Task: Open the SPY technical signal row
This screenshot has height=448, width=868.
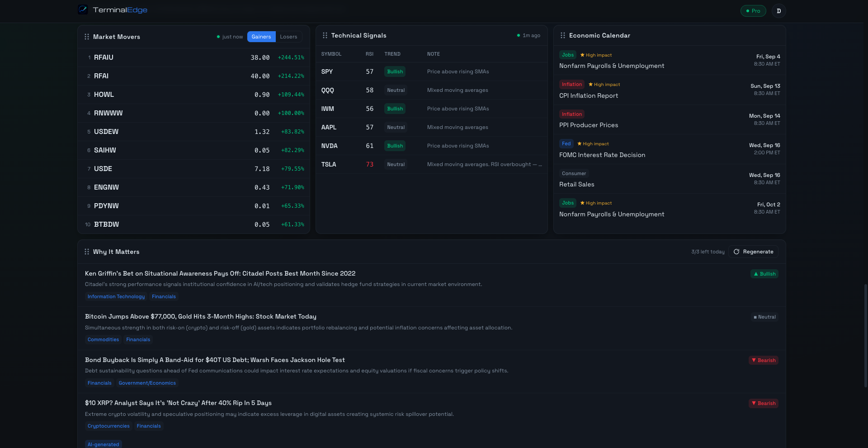Action: click(432, 71)
